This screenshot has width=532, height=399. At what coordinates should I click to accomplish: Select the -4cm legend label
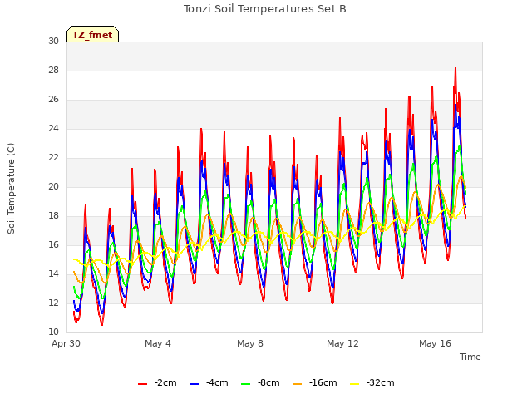click(x=217, y=382)
